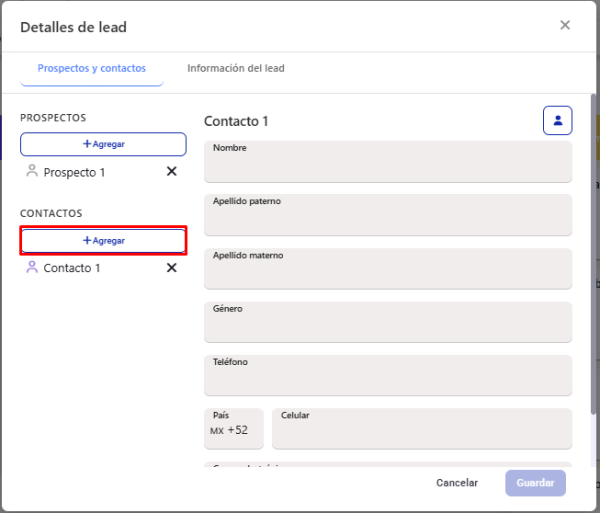Add a new prospect with Agregar
This screenshot has height=513, width=600.
click(x=103, y=144)
